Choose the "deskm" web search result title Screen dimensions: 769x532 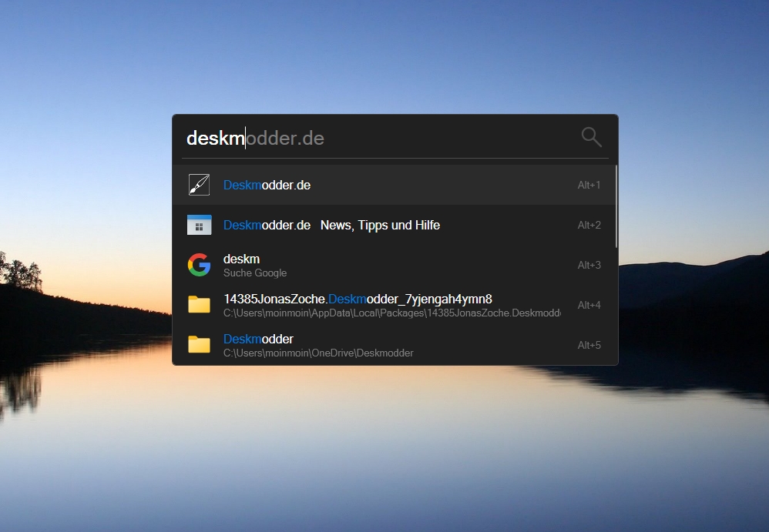pos(241,259)
